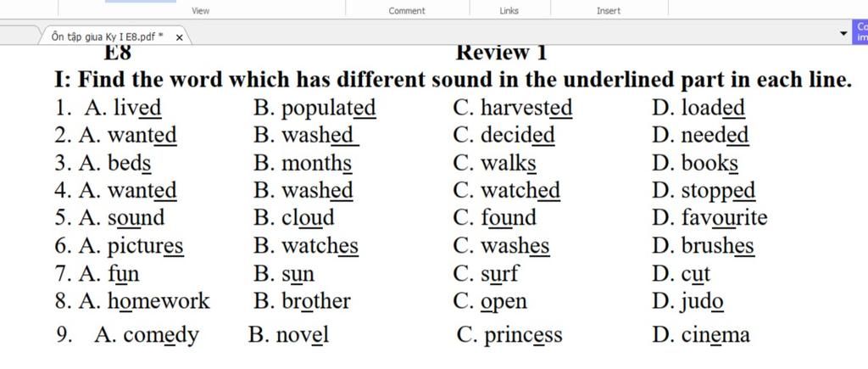Click the purple panel button at right edge
868x369 pixels.
click(862, 33)
